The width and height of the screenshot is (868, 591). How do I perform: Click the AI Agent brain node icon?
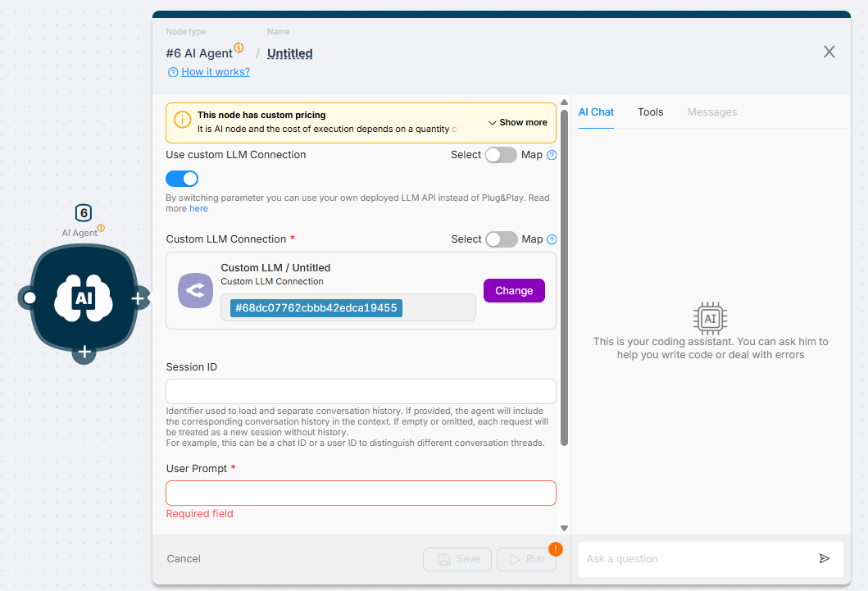point(83,298)
